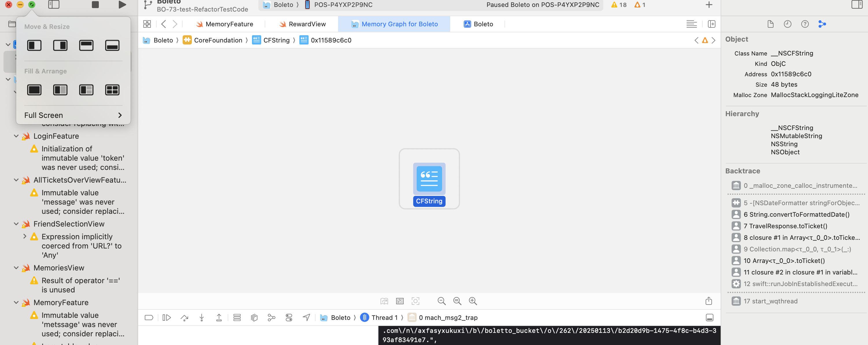
Task: Open the Debug Memory Graph icon
Action: (271, 317)
